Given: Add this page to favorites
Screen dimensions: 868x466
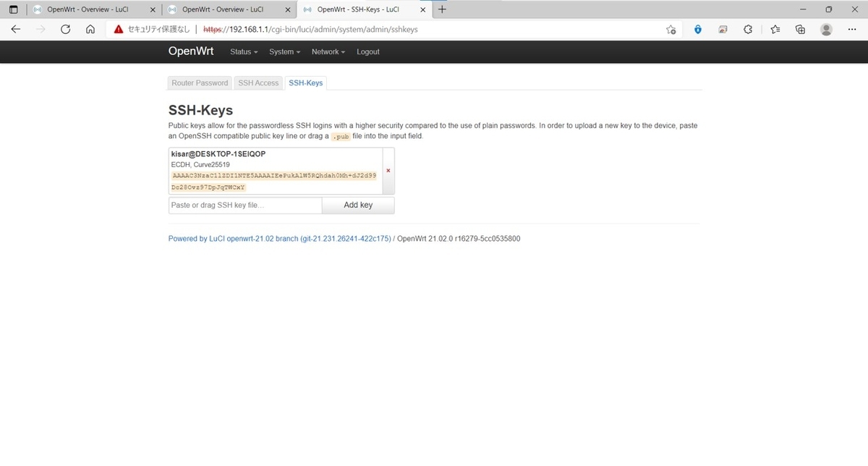Looking at the screenshot, I should (671, 30).
